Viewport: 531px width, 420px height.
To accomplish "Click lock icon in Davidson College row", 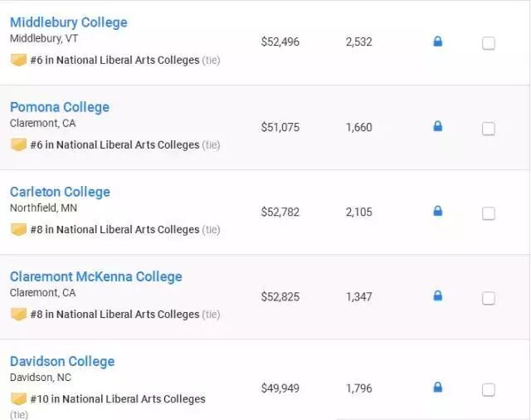I will point(438,387).
